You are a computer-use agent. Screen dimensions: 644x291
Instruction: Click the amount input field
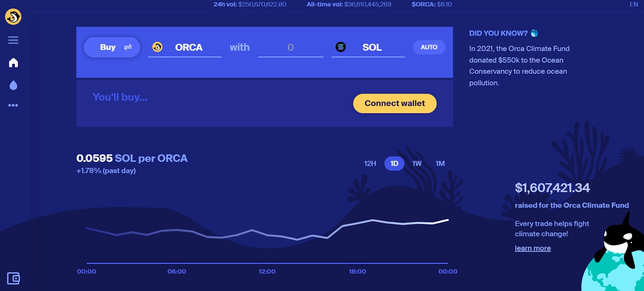tap(291, 48)
